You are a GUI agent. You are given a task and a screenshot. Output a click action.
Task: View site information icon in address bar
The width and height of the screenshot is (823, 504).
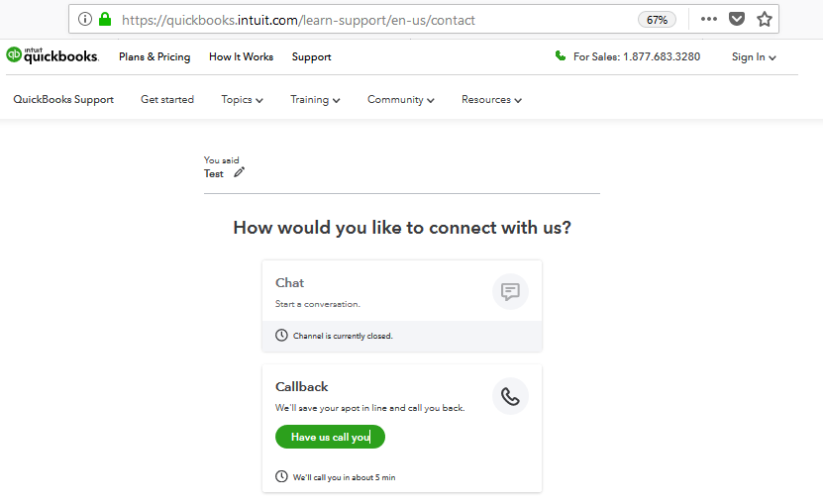click(x=85, y=20)
